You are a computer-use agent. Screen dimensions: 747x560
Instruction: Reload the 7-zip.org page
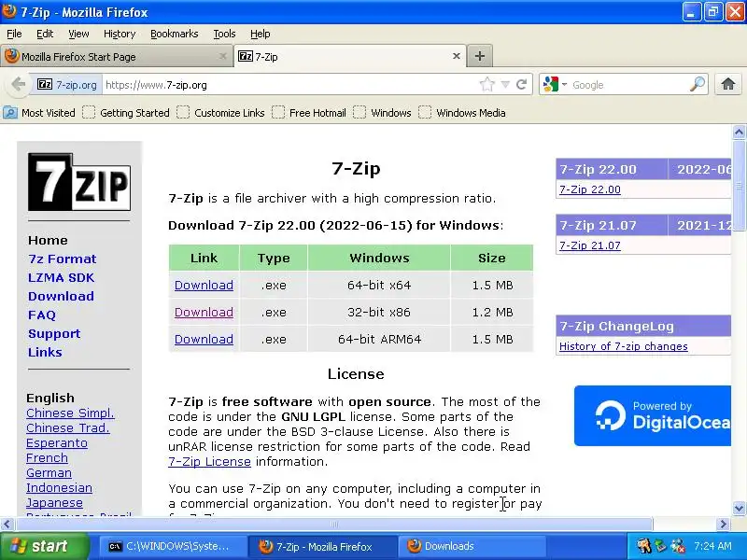[522, 85]
